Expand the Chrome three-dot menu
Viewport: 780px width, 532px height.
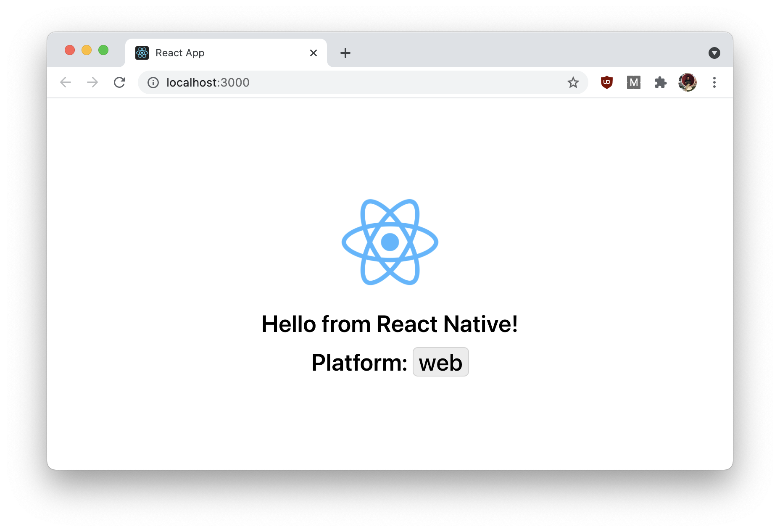714,82
